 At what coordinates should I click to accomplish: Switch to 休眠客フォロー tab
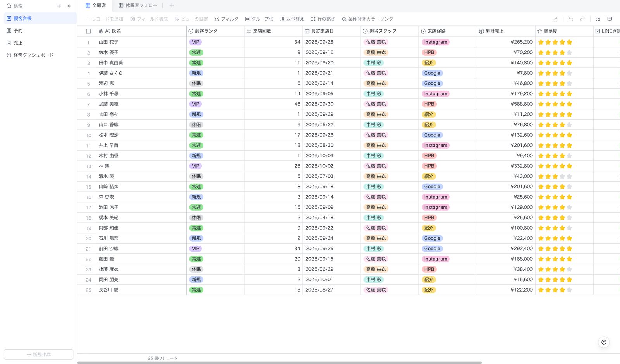pos(138,5)
